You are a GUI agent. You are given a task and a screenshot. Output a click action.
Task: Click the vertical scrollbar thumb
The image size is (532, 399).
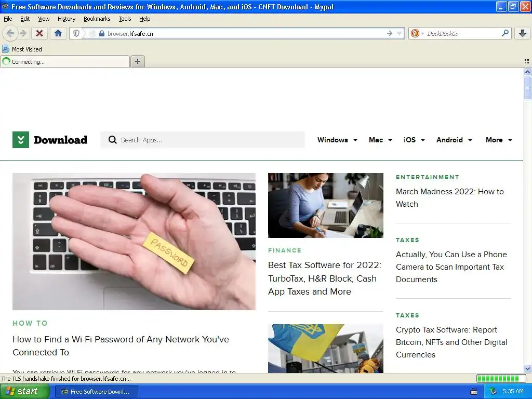(x=527, y=88)
